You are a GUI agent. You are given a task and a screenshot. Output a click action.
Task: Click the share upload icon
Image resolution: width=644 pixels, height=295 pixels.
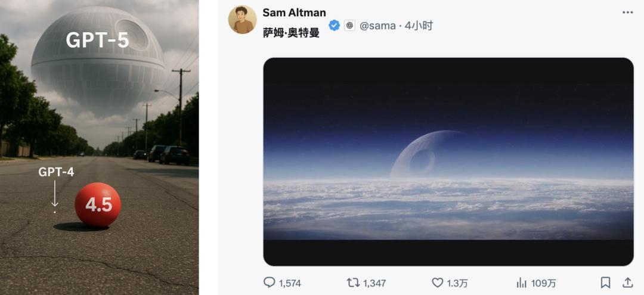[627, 282]
